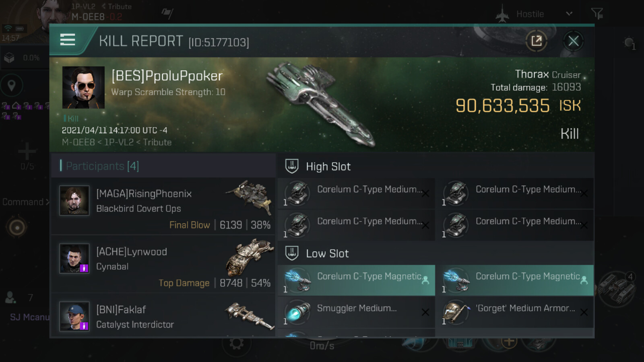Select the Lynwood Cynabal participant row

click(163, 264)
